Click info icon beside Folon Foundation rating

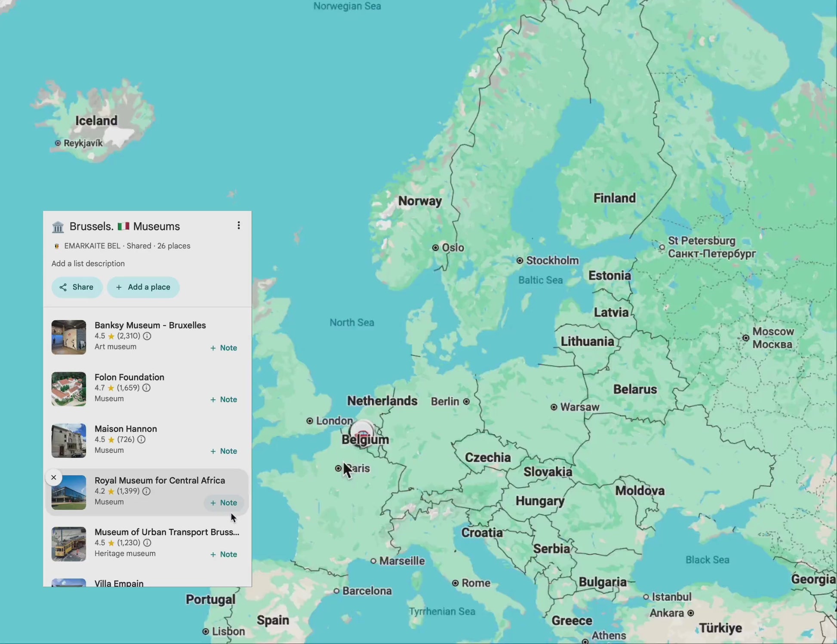click(146, 388)
